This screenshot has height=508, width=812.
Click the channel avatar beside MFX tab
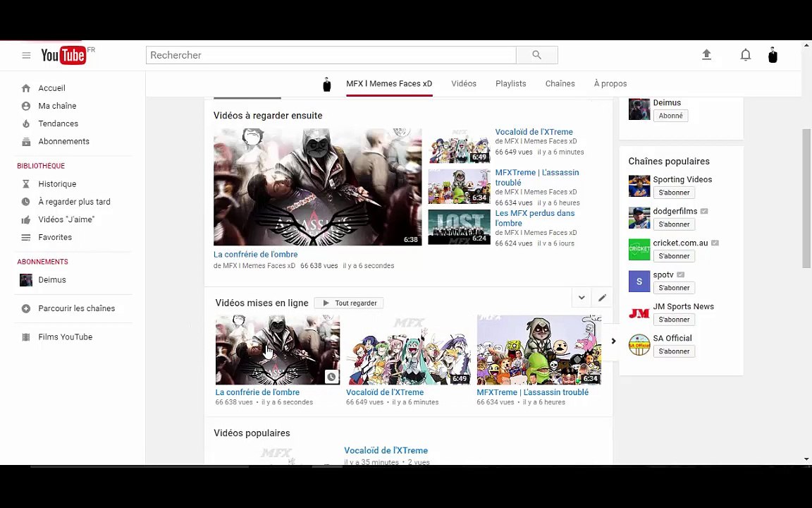click(327, 84)
